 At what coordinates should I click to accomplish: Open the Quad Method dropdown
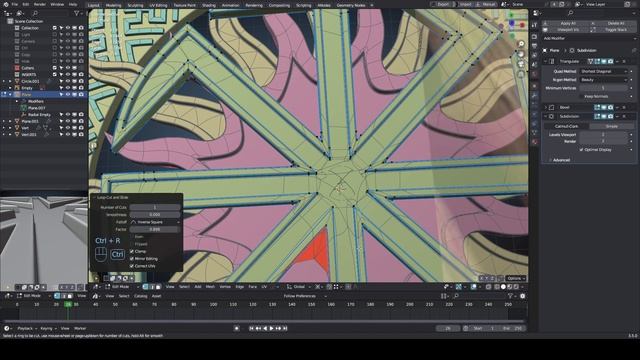(x=603, y=71)
